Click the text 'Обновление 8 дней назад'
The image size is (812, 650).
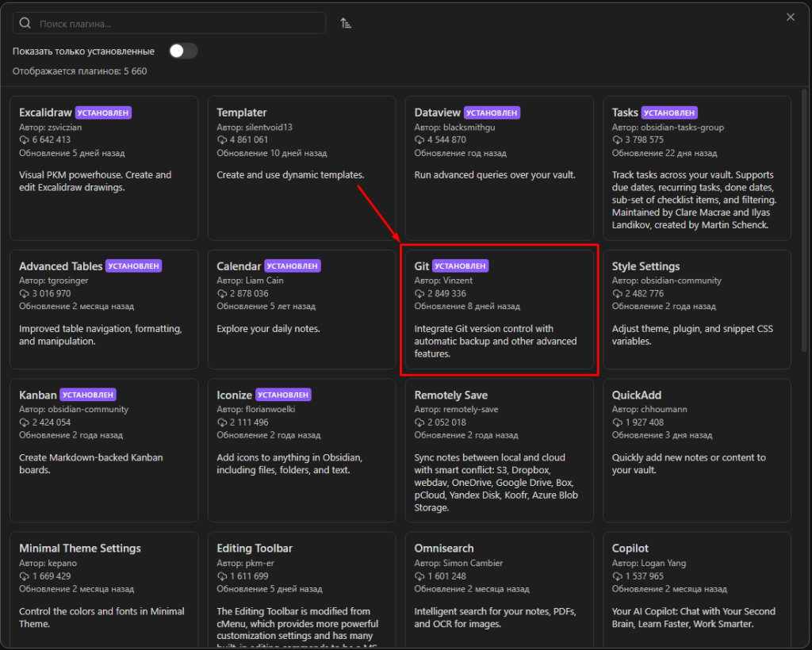467,306
